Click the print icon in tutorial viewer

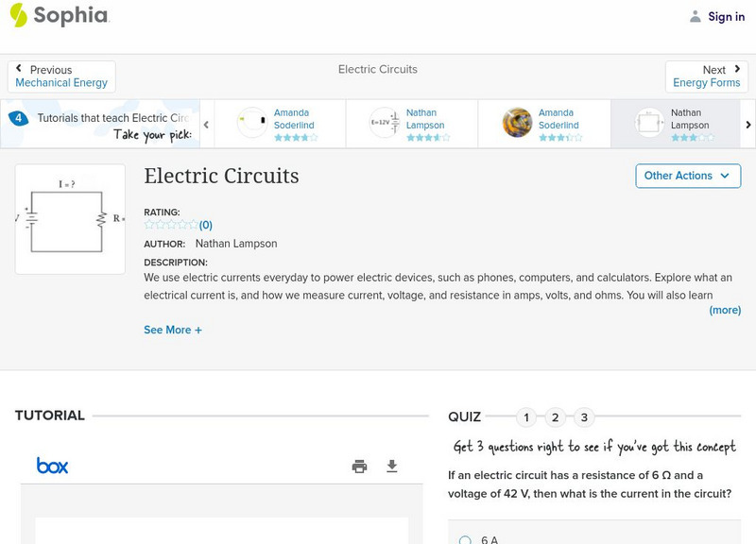359,466
